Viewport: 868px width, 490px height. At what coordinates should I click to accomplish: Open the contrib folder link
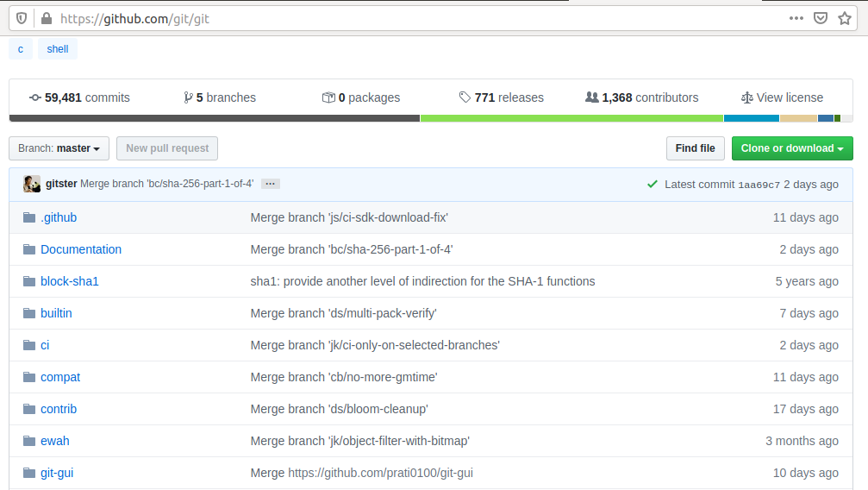point(59,409)
